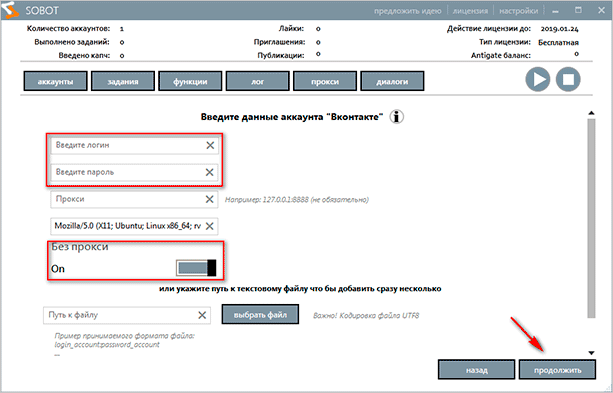Open лицензия from the title bar
Image resolution: width=613 pixels, height=393 pixels.
pyautogui.click(x=470, y=11)
